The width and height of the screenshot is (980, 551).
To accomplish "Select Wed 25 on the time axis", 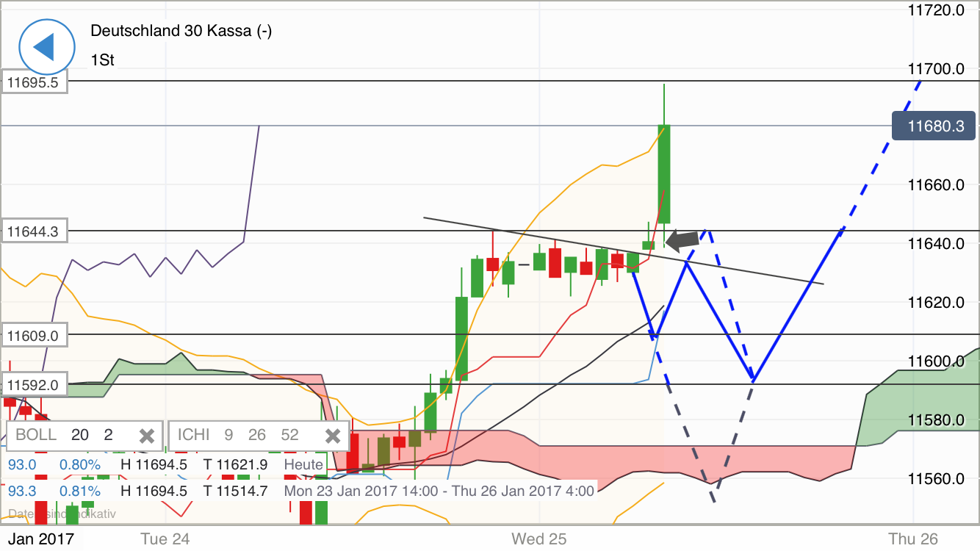I will click(x=538, y=539).
